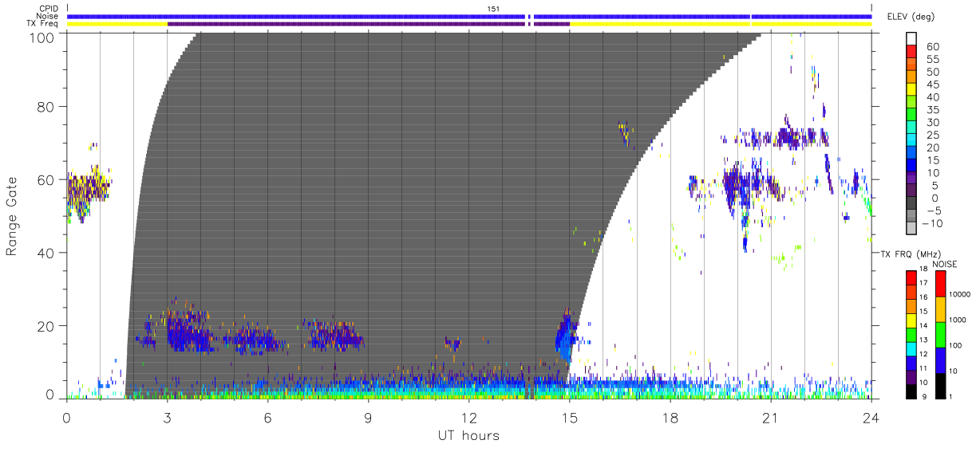Select the orange segment of NOISE colorbar
This screenshot has width=980, height=452.
coord(939,309)
